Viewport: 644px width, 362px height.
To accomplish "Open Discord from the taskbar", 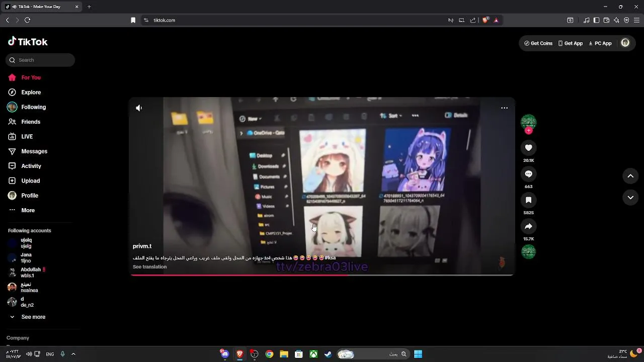I will (224, 354).
